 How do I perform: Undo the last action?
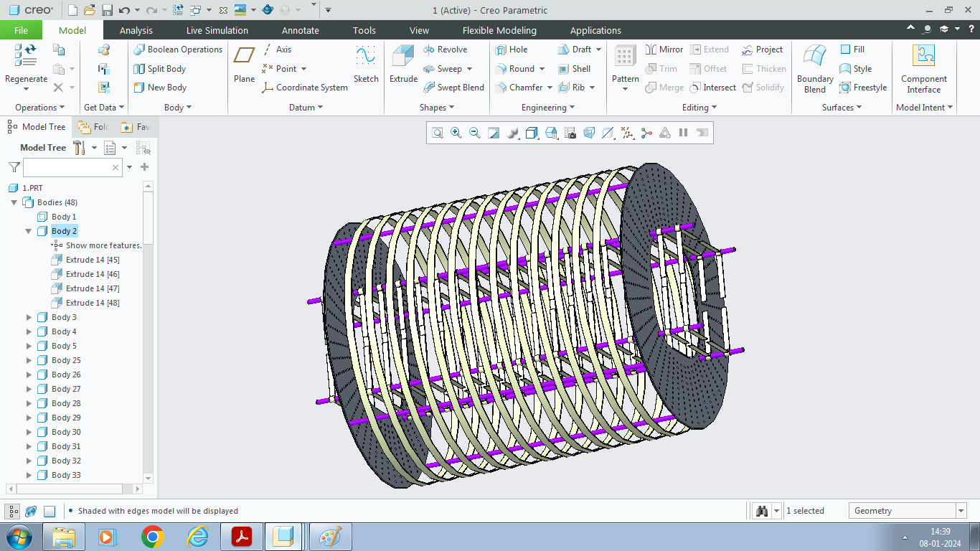tap(124, 10)
